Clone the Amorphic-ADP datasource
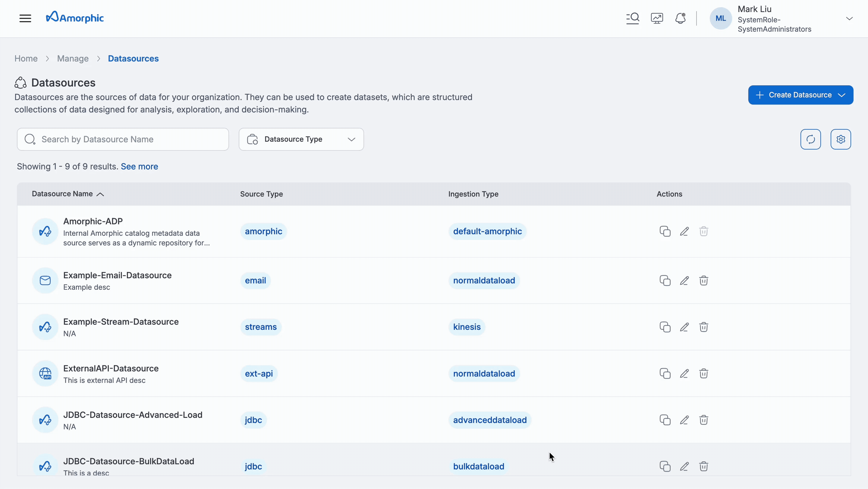This screenshot has width=868, height=489. coord(665,231)
